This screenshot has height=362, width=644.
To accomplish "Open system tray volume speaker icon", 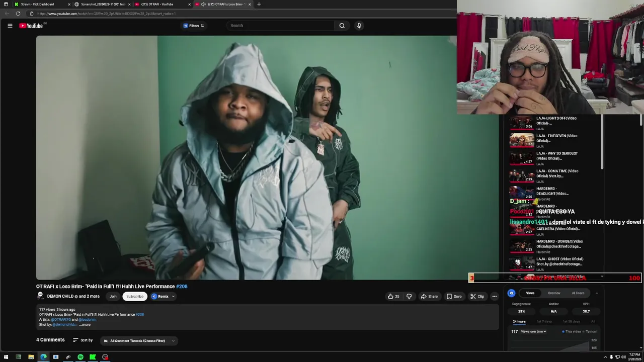I will coord(623,357).
